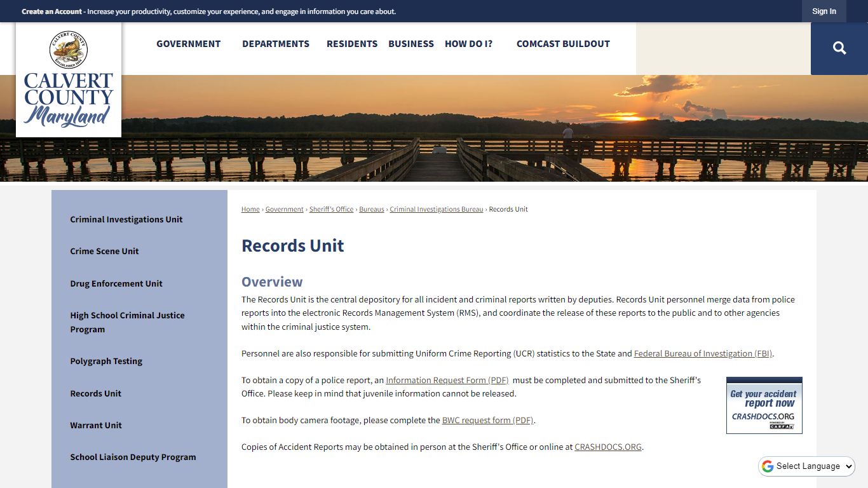Click the Sign In button

point(824,11)
